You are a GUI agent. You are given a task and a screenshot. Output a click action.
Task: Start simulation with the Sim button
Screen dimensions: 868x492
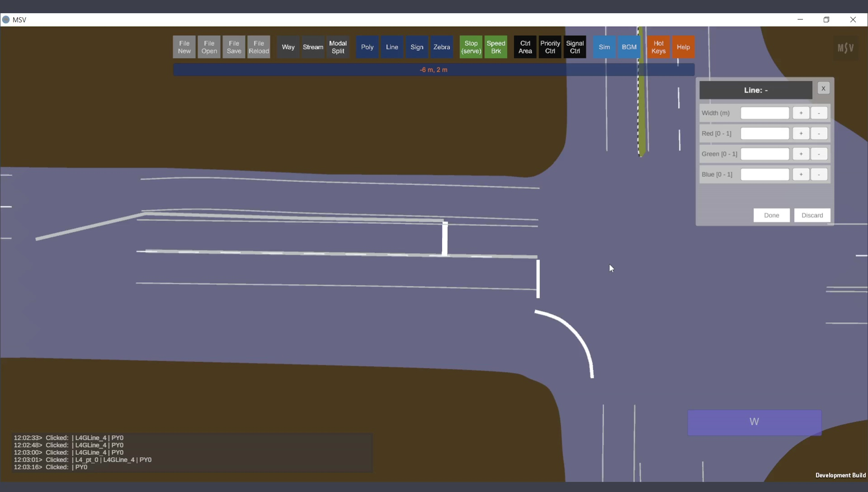(x=604, y=47)
